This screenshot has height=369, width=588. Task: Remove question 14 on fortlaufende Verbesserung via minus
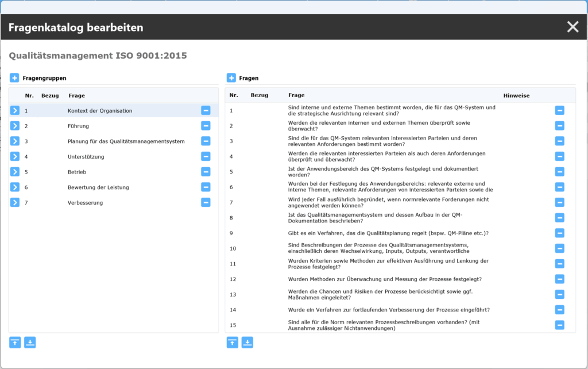point(559,310)
